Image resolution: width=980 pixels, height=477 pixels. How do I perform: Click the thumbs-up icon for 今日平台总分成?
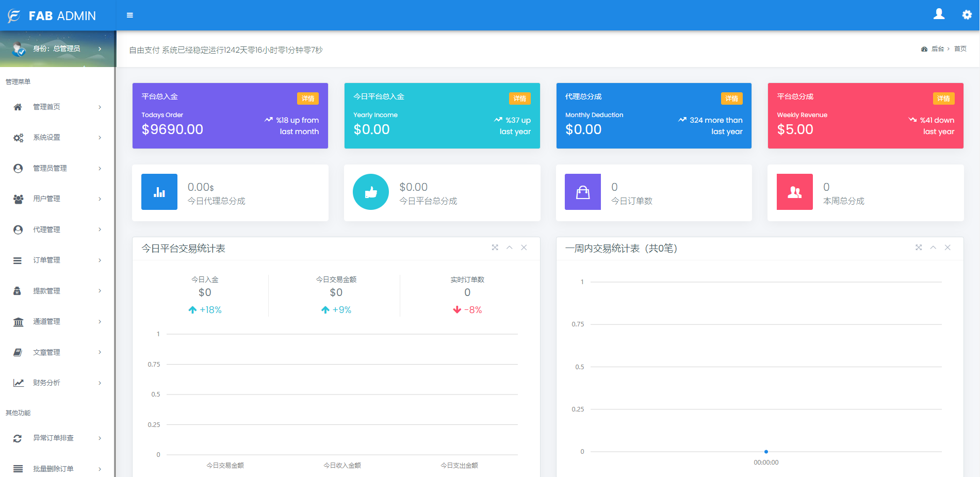(371, 192)
